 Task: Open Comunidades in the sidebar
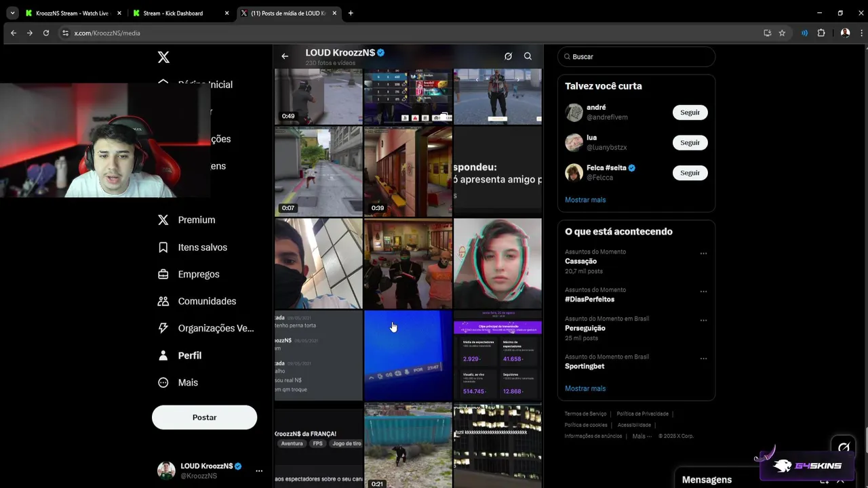197,301
